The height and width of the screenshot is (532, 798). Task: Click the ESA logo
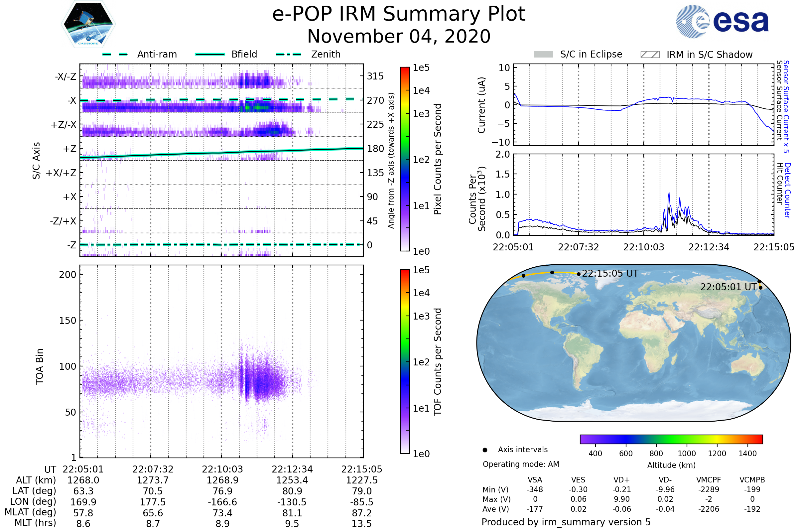pos(722,22)
